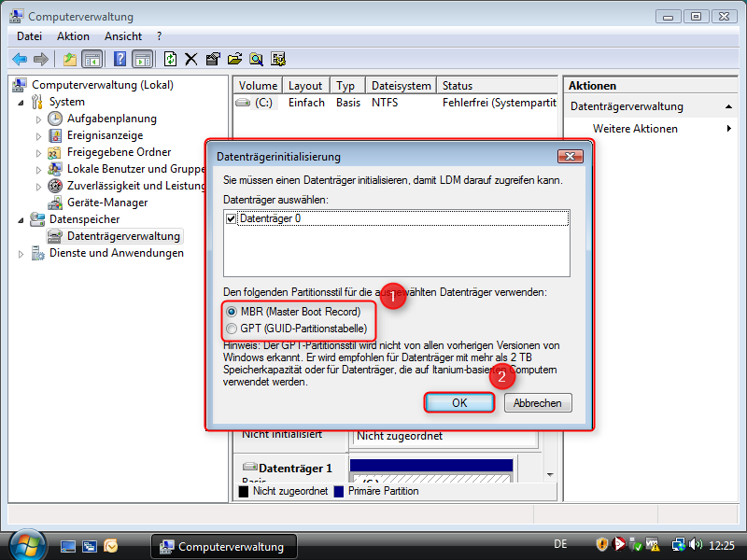The image size is (747, 560).
Task: Confirm initialization with OK button
Action: [x=459, y=403]
